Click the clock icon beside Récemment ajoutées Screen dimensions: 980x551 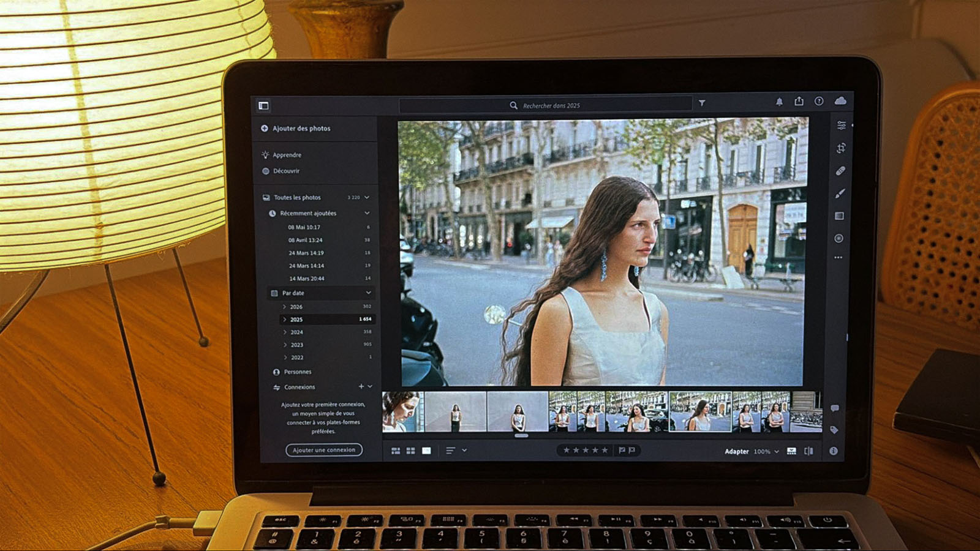[272, 214]
